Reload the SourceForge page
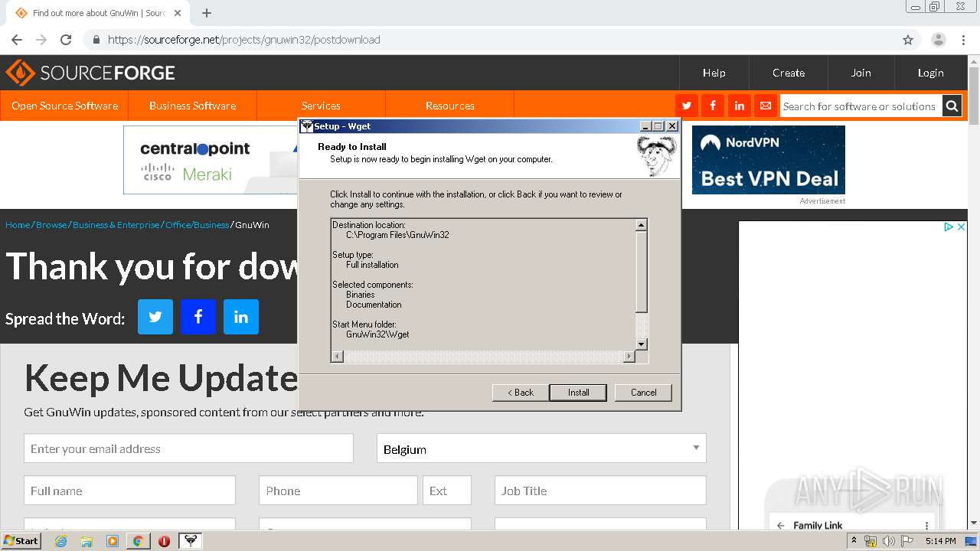 pos(66,40)
